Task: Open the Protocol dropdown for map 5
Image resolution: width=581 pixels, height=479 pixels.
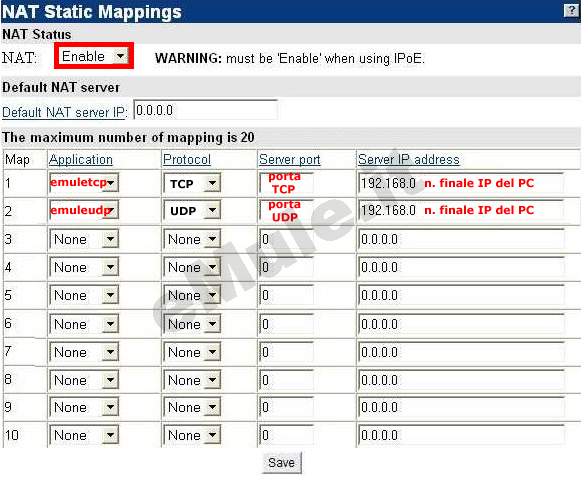Action: click(192, 295)
